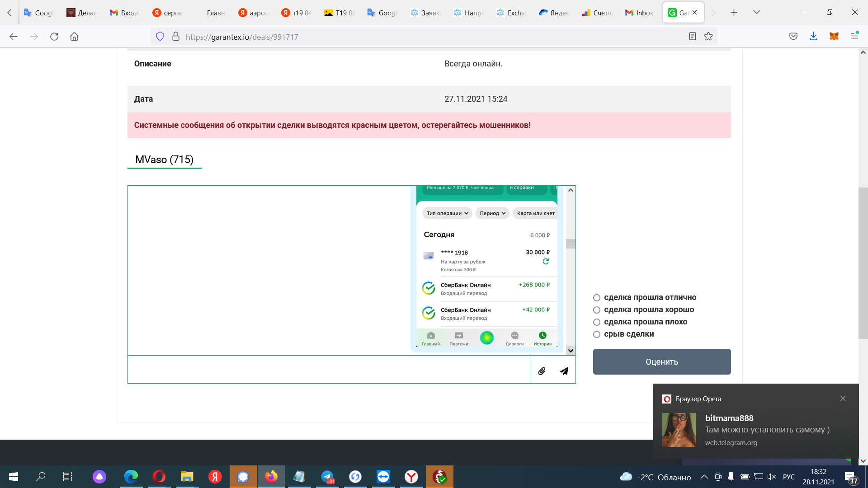Click the muted volume tray icon
The height and width of the screenshot is (488, 868).
(772, 477)
